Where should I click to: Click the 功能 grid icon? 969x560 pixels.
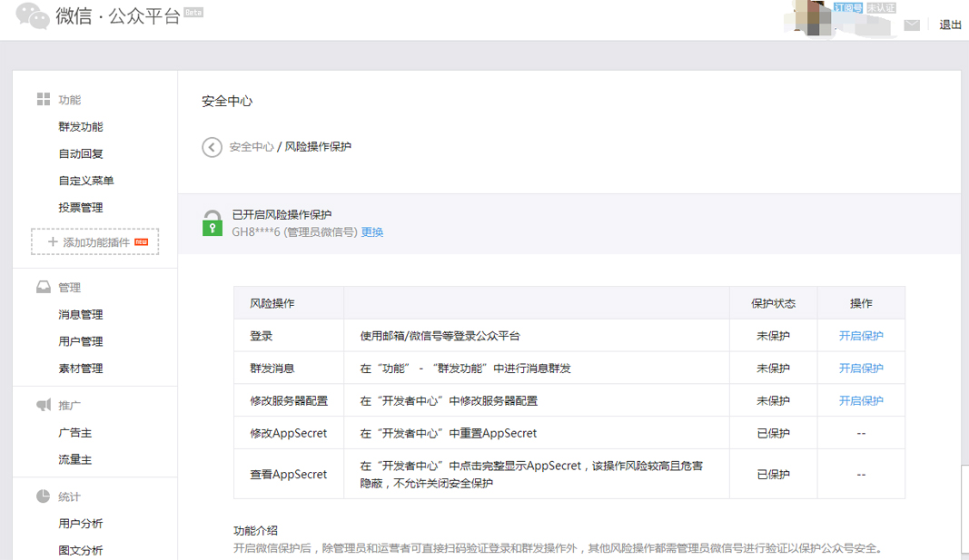pyautogui.click(x=43, y=100)
